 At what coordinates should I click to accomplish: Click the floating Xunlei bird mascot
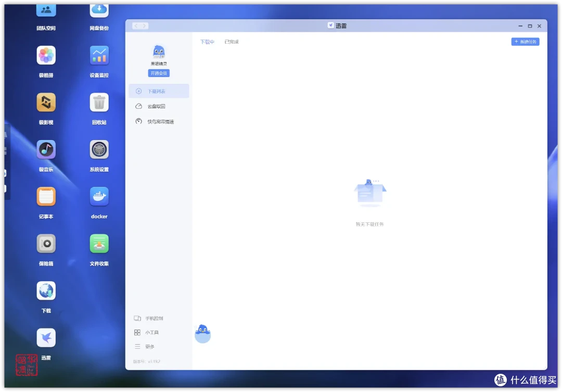[x=202, y=334]
